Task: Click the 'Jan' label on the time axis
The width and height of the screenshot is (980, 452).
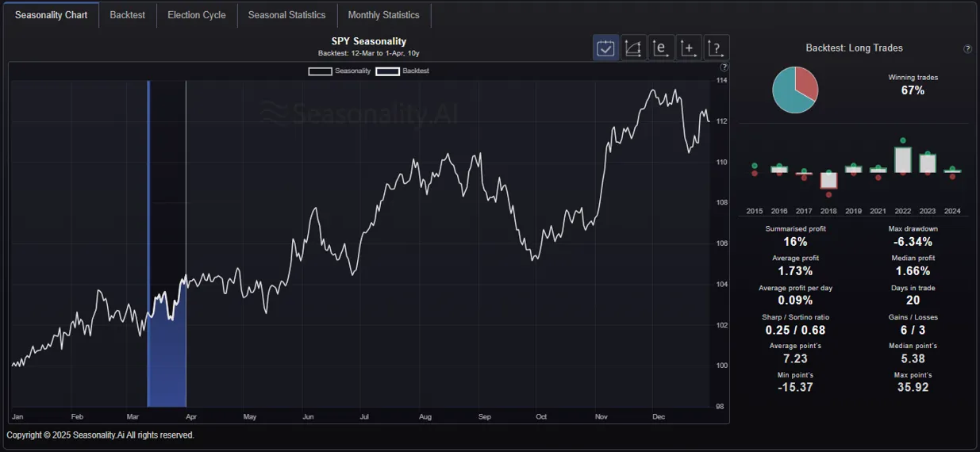Action: tap(17, 416)
